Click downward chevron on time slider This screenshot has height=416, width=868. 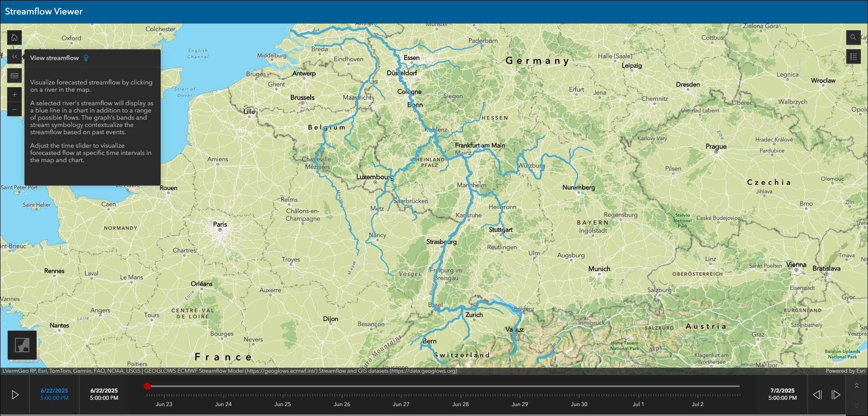coord(857,405)
